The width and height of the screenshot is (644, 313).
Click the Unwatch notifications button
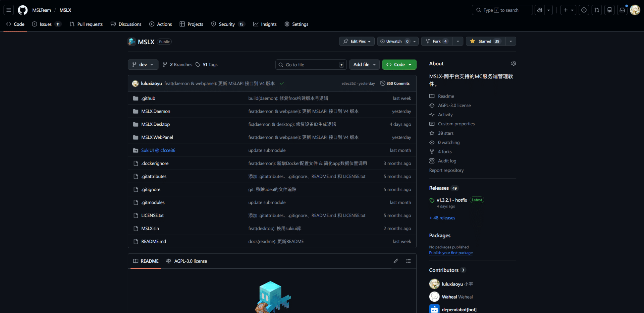393,41
